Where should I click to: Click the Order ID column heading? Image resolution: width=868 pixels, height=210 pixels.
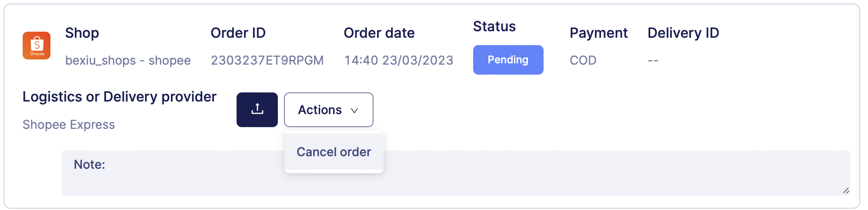pyautogui.click(x=238, y=33)
